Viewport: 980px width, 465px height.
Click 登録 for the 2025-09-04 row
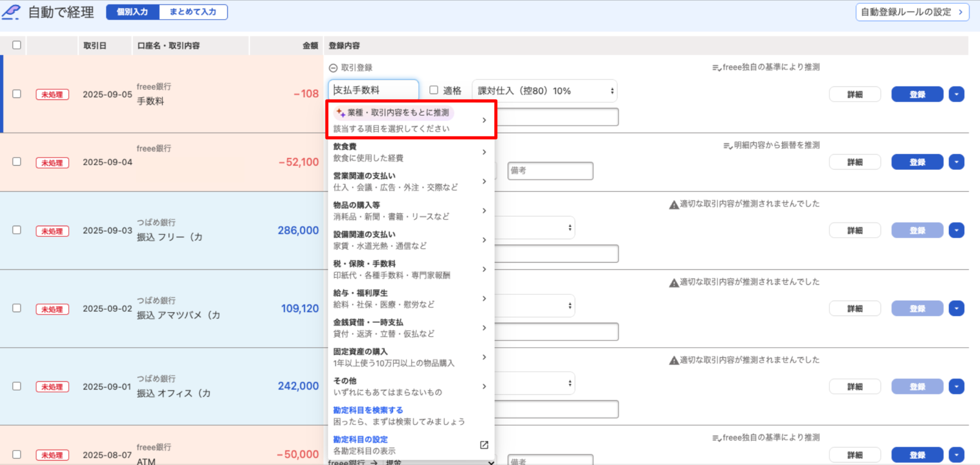(x=917, y=162)
